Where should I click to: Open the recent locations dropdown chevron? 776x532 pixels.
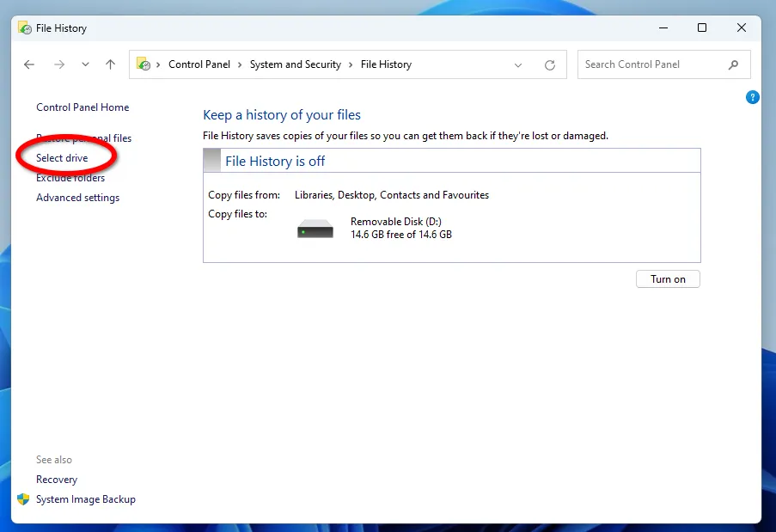click(85, 64)
